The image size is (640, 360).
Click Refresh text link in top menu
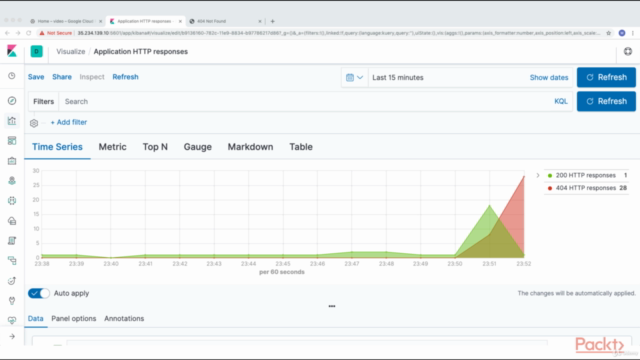pos(125,77)
